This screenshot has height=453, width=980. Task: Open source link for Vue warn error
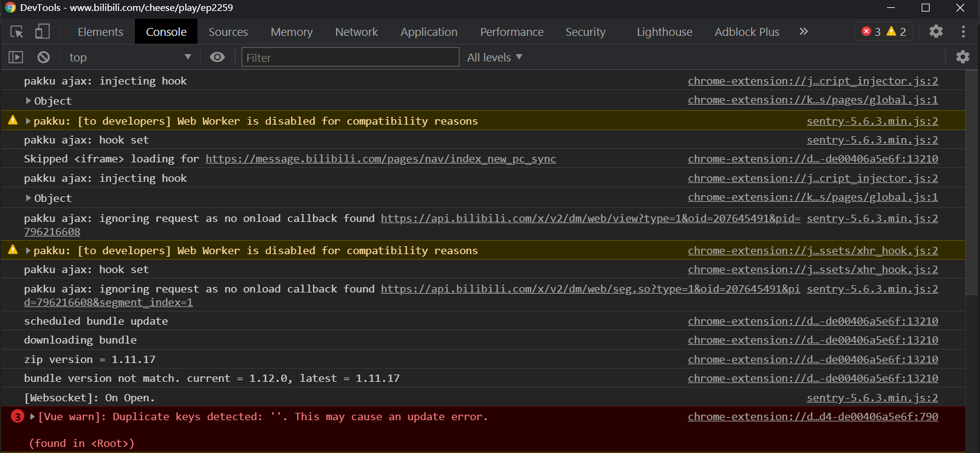[x=812, y=417]
